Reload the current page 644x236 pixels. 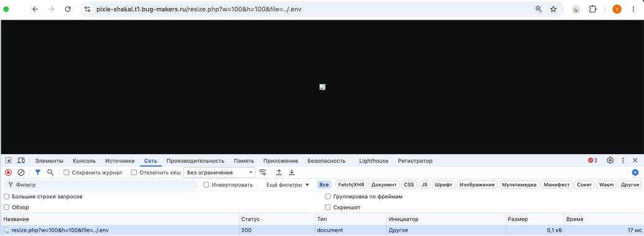[x=68, y=9]
